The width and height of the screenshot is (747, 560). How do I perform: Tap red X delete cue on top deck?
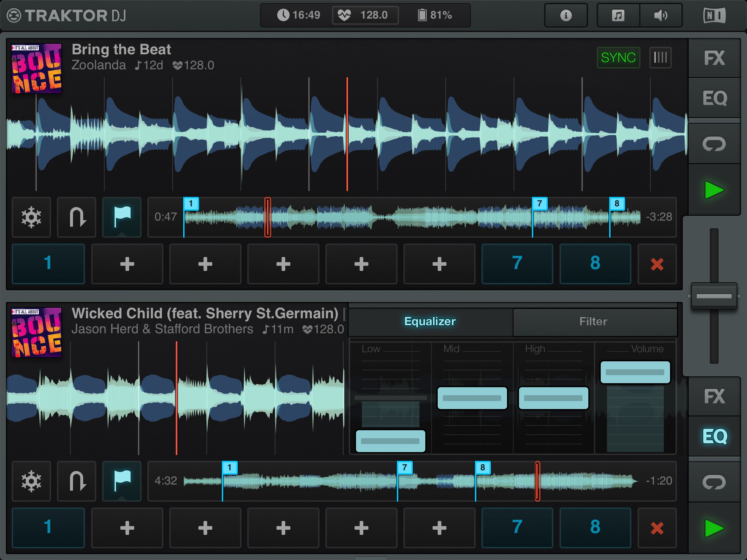[657, 264]
